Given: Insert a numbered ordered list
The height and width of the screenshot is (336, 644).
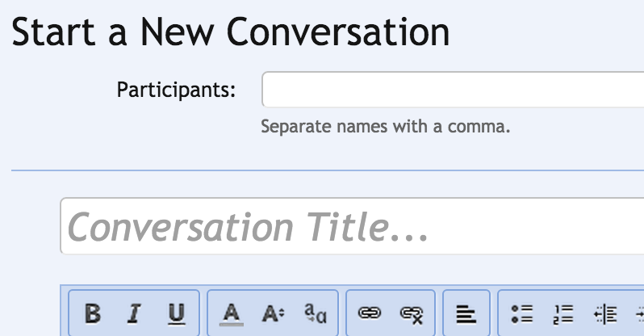Looking at the screenshot, I should click(x=564, y=313).
